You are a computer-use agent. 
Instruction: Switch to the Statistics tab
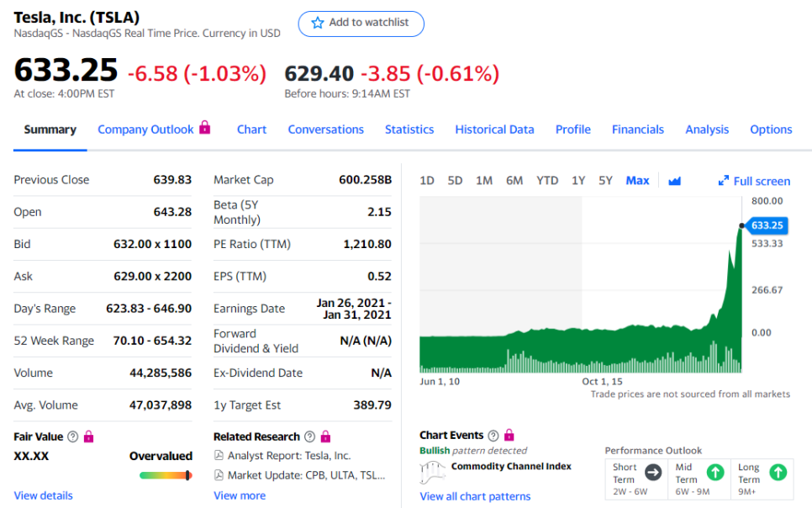pyautogui.click(x=409, y=130)
